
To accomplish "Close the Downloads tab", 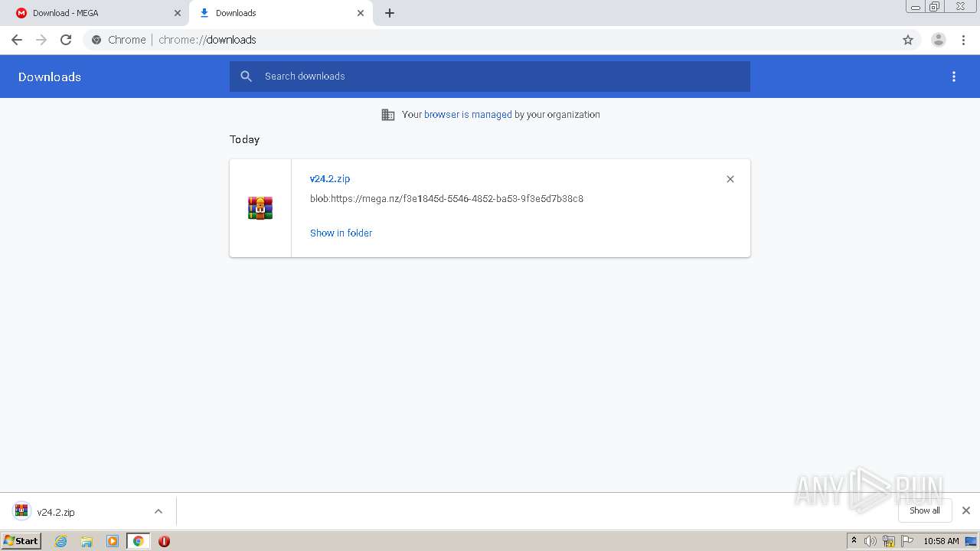I will 361,13.
